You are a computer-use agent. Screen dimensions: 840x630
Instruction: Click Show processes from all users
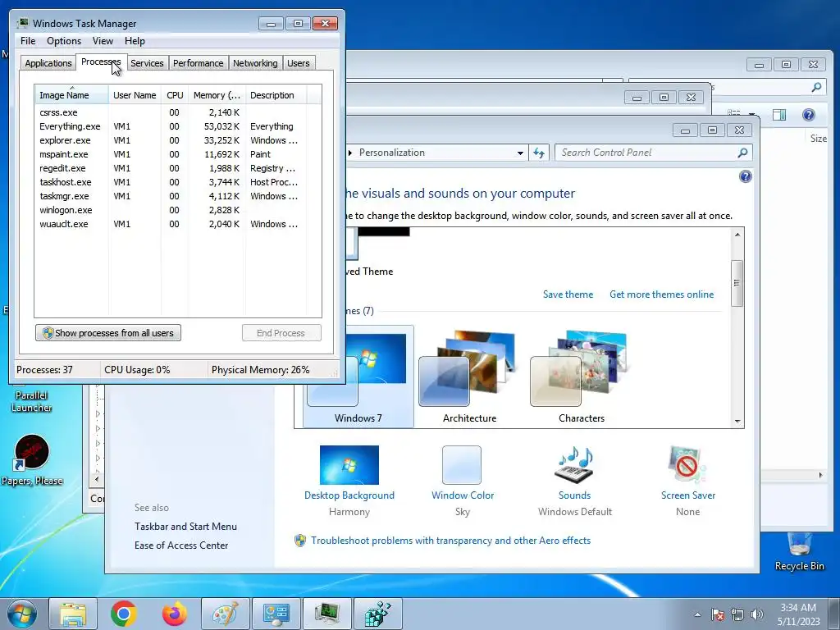click(x=108, y=333)
